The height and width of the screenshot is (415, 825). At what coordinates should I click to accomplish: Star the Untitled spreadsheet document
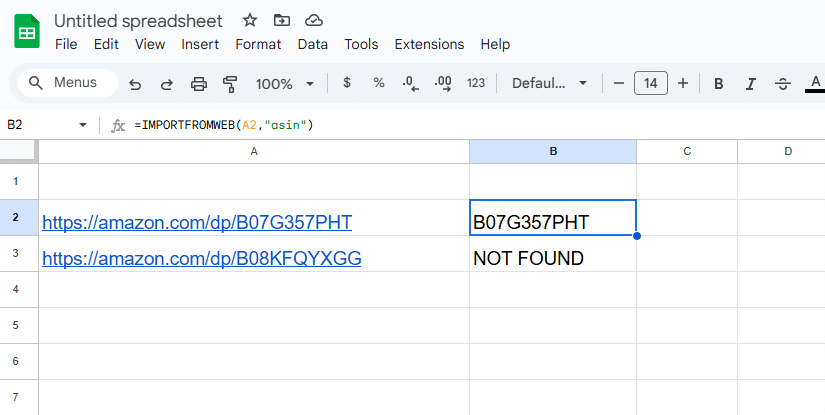pyautogui.click(x=250, y=20)
